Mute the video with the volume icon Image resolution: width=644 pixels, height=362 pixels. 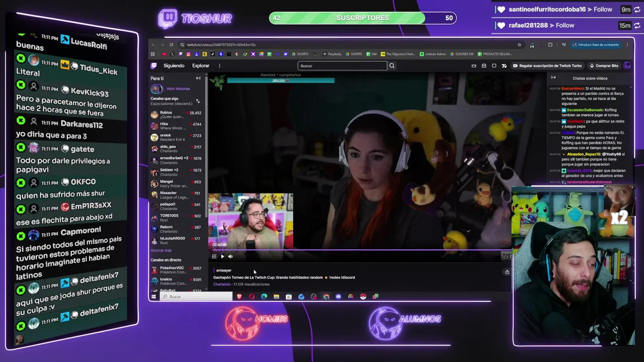click(x=230, y=256)
